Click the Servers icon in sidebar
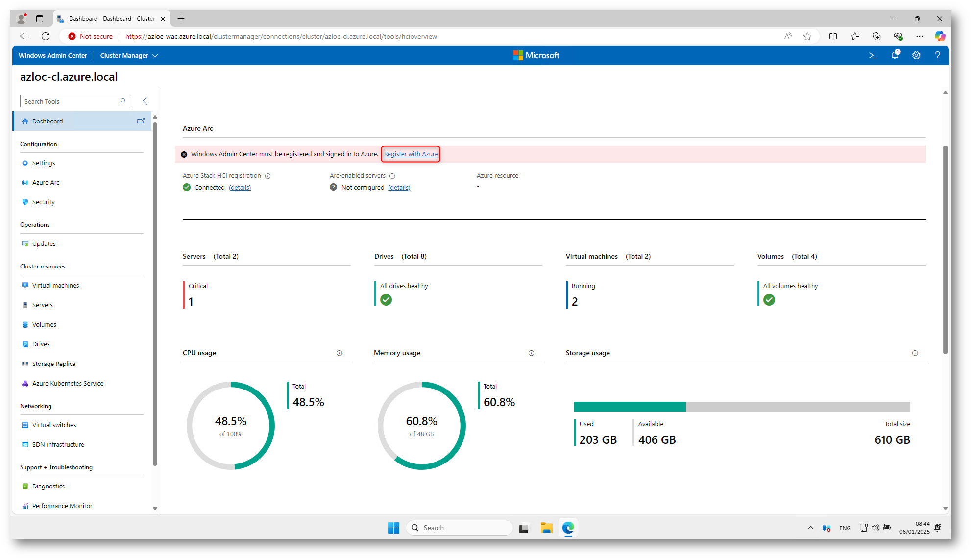972x560 pixels. tap(25, 305)
